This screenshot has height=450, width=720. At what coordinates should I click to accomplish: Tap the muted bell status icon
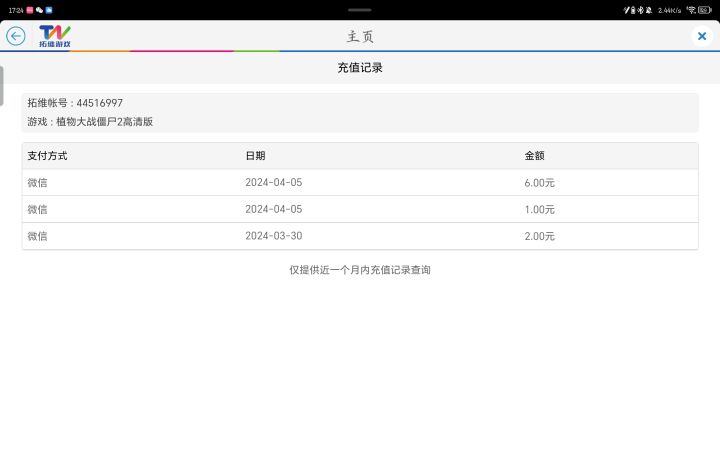point(649,10)
